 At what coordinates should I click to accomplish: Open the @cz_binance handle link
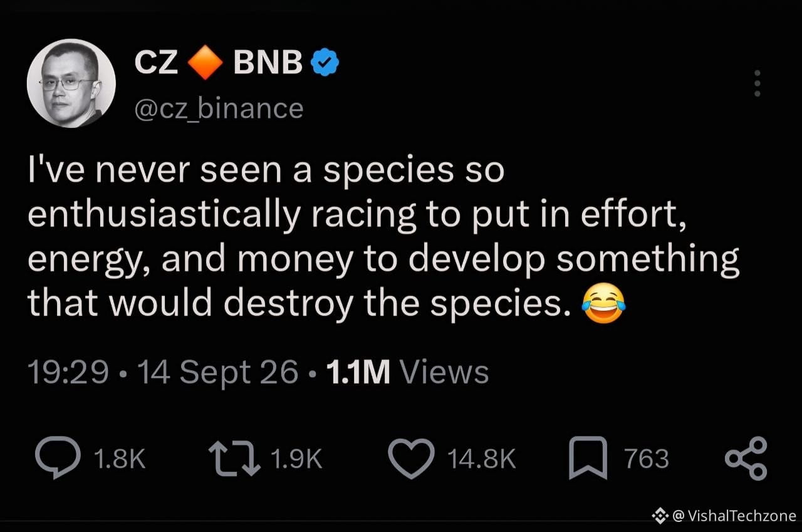click(219, 108)
